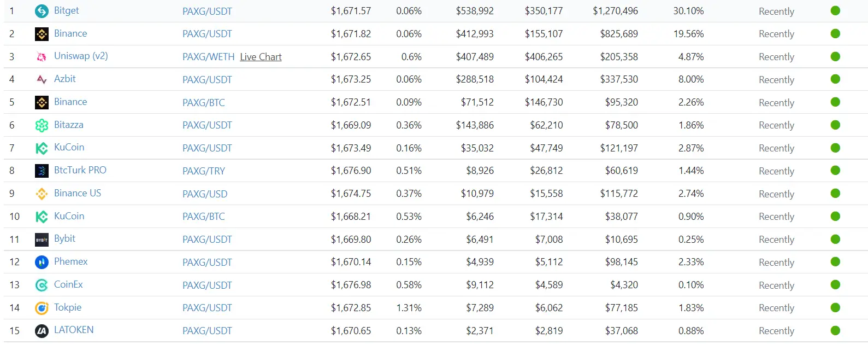
Task: Click the CoinEx logo icon
Action: [42, 285]
